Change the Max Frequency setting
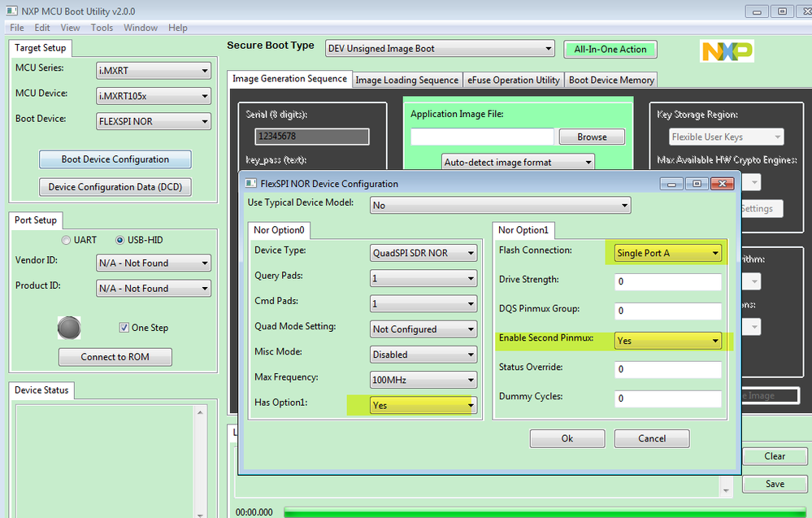 (x=423, y=380)
